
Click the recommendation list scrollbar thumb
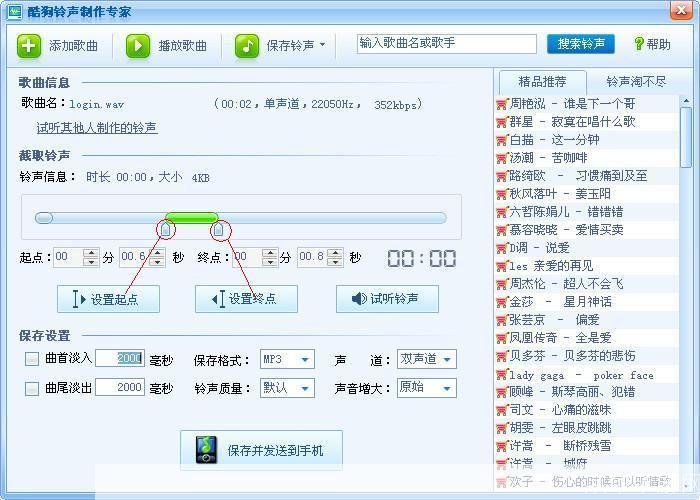686,138
